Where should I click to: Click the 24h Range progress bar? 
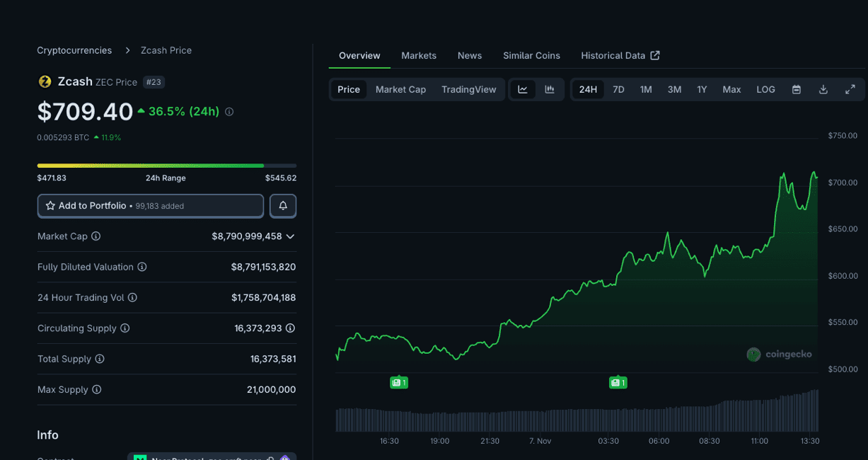(167, 166)
